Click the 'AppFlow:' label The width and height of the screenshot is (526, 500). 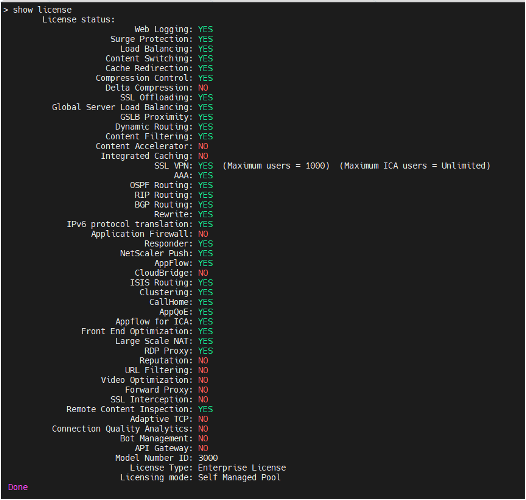click(173, 263)
